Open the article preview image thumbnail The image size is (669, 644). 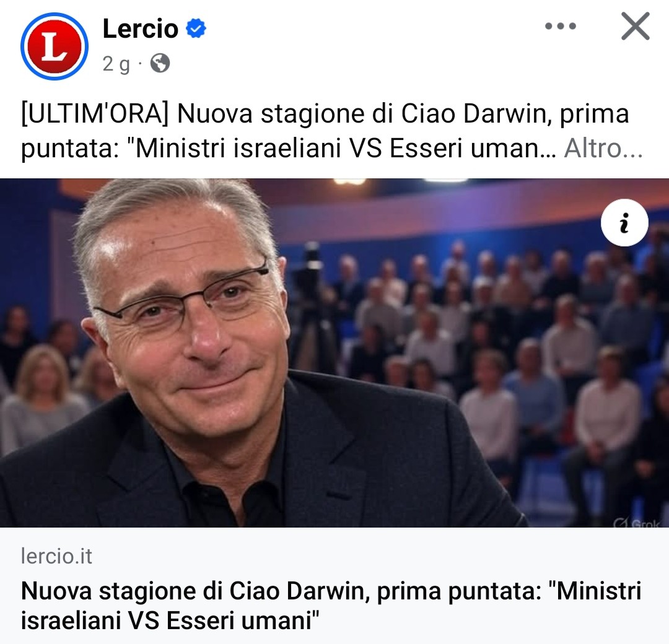[334, 353]
